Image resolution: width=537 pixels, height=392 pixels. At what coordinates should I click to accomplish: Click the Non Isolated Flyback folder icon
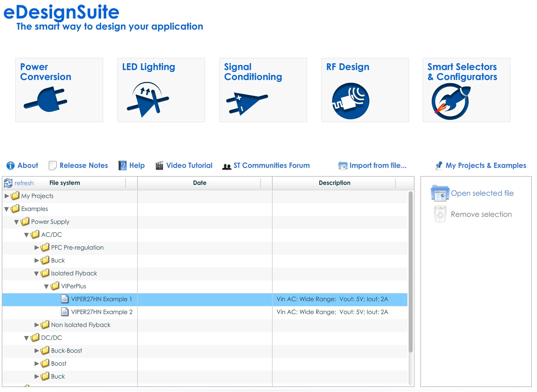[x=45, y=324]
